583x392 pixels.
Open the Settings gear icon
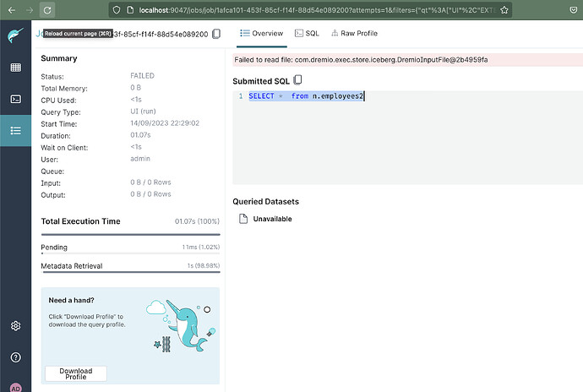(x=15, y=326)
